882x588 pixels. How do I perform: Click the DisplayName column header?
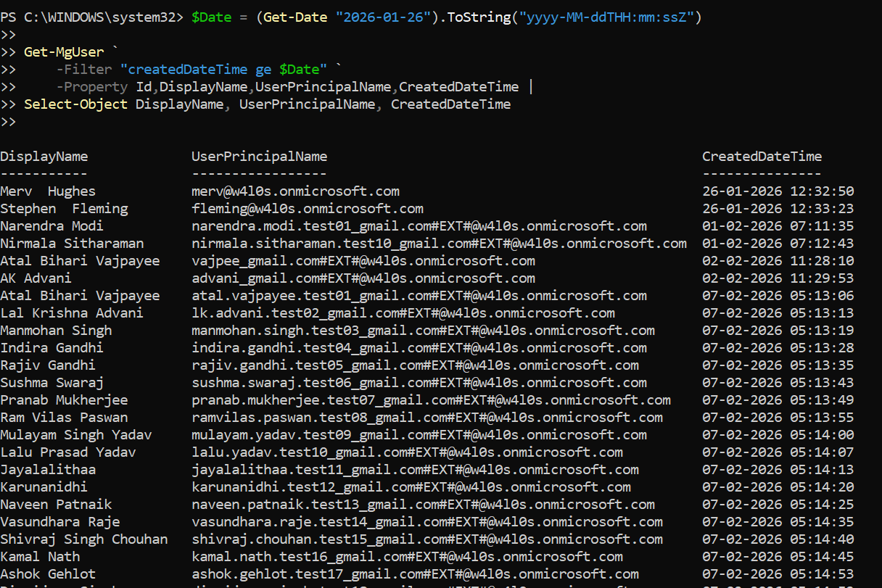coord(44,157)
